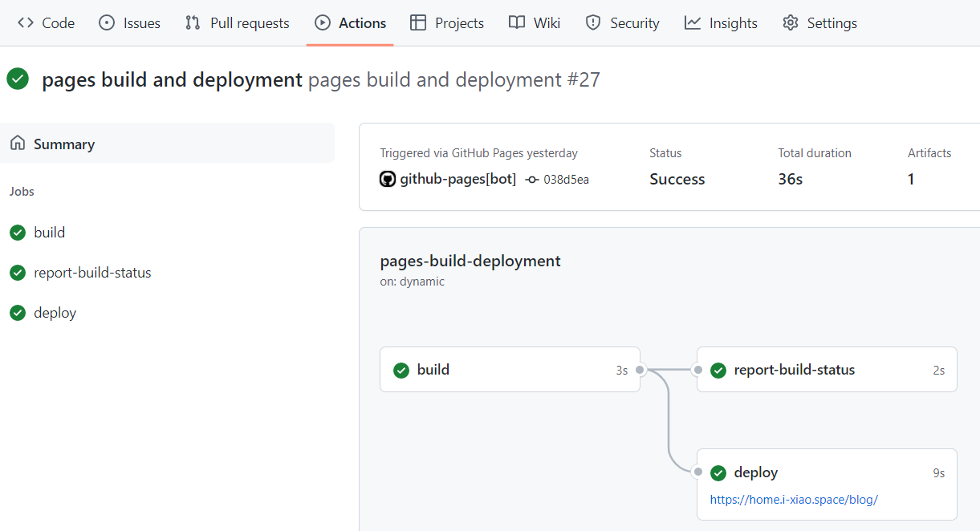Open the build job in sidebar
The image size is (980, 531).
click(x=49, y=233)
